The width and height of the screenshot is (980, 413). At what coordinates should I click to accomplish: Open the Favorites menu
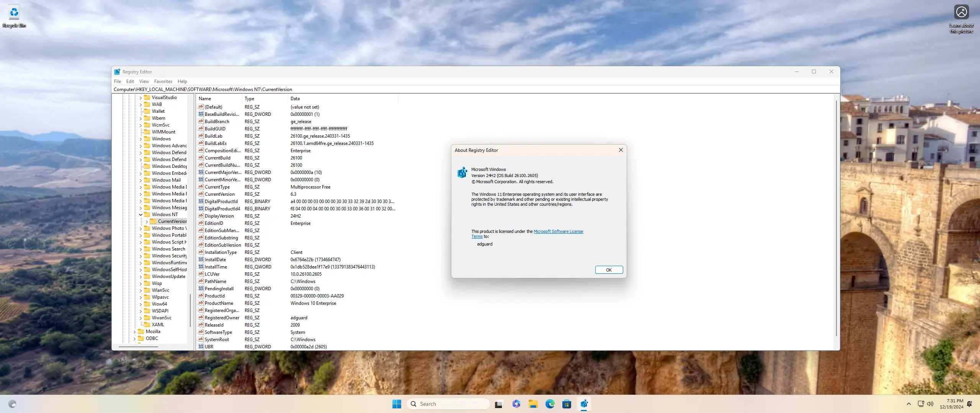click(x=163, y=81)
